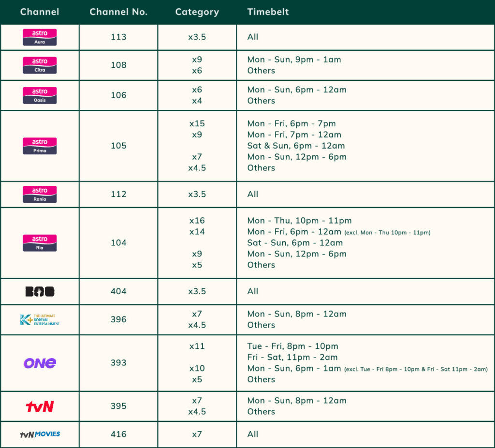
Task: Click "Others" timebelt in channel 393 row
Action: pos(261,379)
